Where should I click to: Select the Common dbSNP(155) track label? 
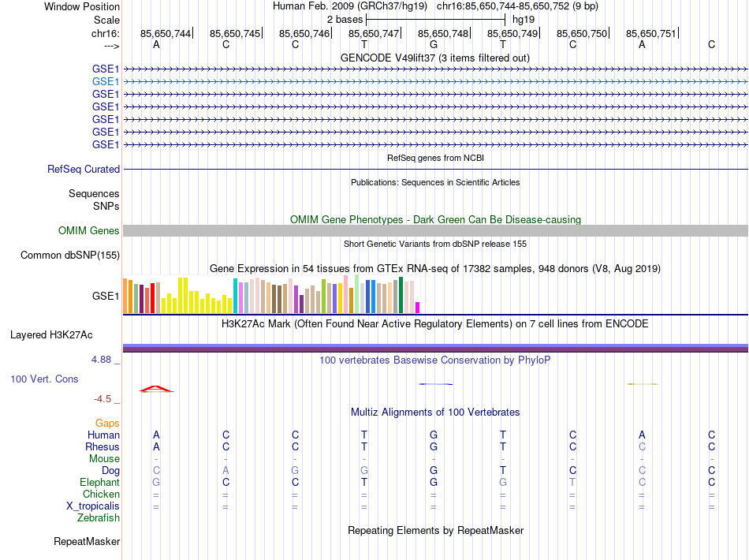click(70, 255)
